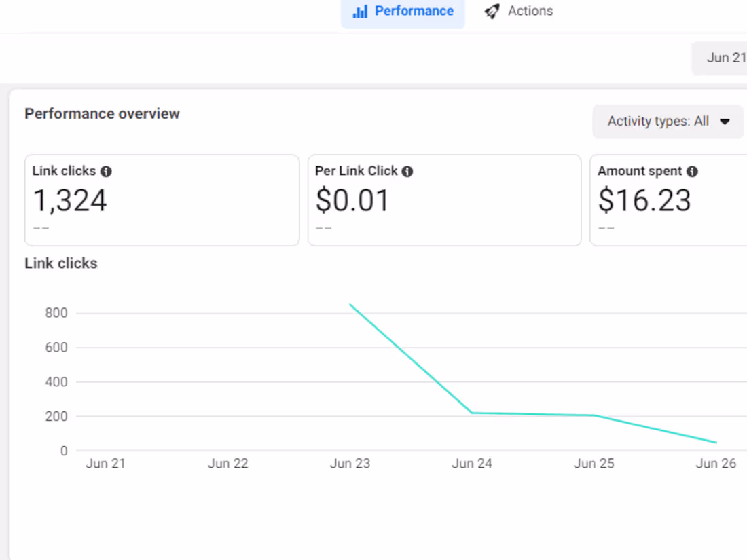This screenshot has height=560, width=747.
Task: Select the rocket icon next to Actions
Action: pos(492,11)
